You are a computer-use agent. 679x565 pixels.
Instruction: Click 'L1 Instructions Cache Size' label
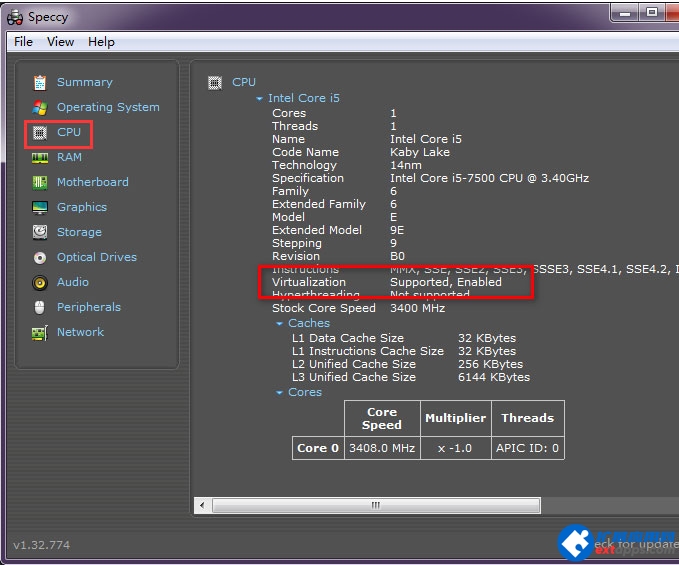(x=368, y=351)
